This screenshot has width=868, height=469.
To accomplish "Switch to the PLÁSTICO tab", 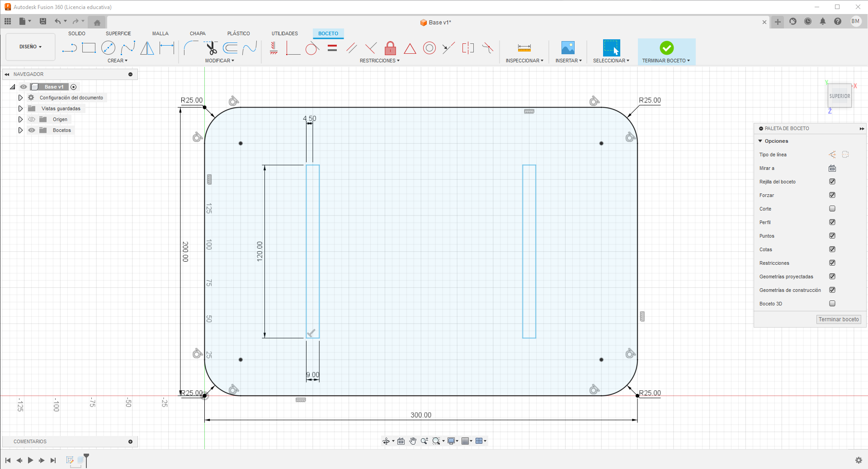I will pos(239,33).
